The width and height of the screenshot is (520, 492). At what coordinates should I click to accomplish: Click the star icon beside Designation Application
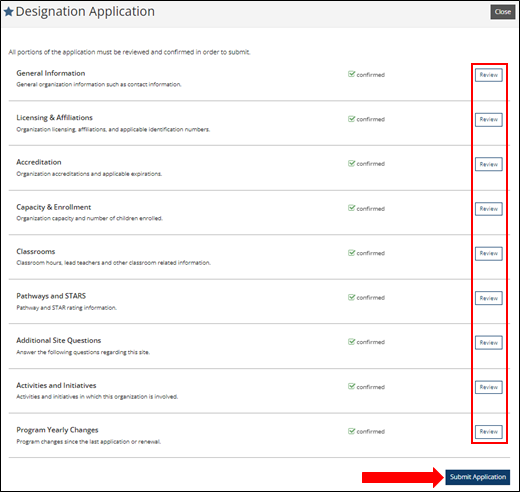pyautogui.click(x=8, y=12)
